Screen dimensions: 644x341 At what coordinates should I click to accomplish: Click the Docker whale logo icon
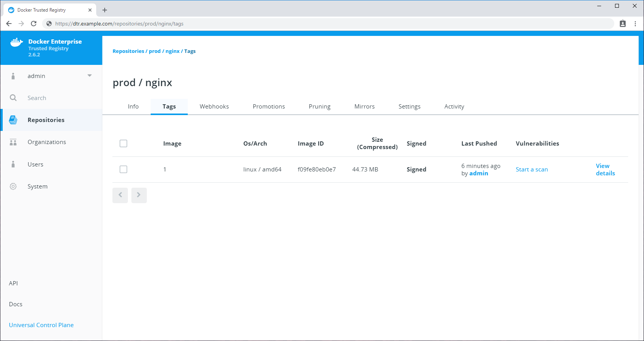point(16,42)
